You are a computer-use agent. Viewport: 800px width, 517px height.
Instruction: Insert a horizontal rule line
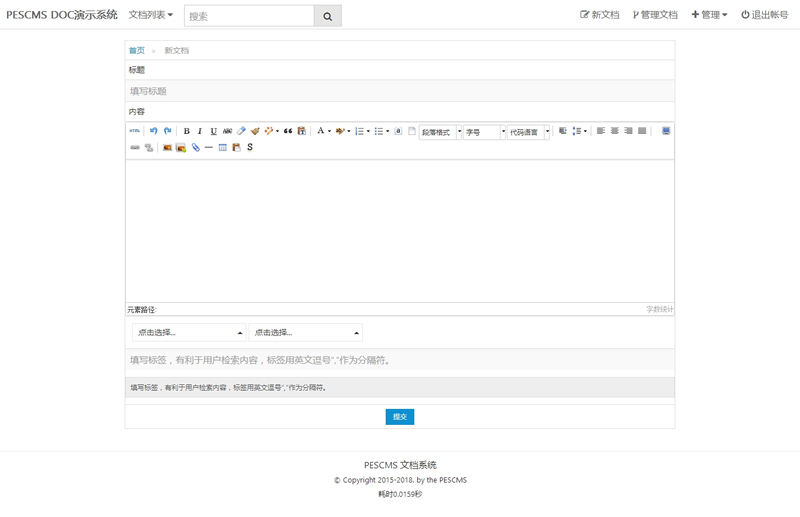(x=209, y=147)
